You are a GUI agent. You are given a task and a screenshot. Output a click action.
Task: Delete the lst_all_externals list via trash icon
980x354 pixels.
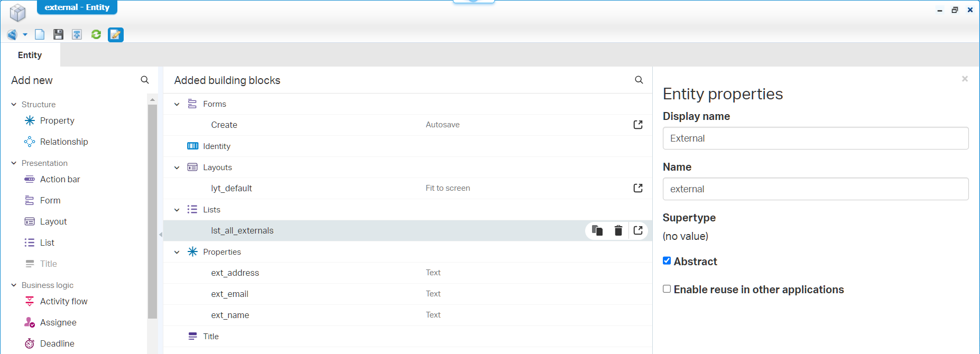(618, 230)
